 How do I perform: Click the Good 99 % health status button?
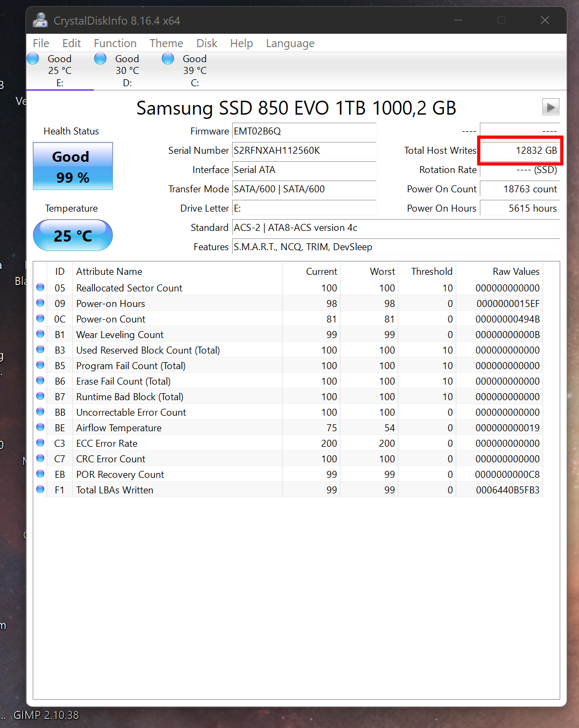coord(73,166)
